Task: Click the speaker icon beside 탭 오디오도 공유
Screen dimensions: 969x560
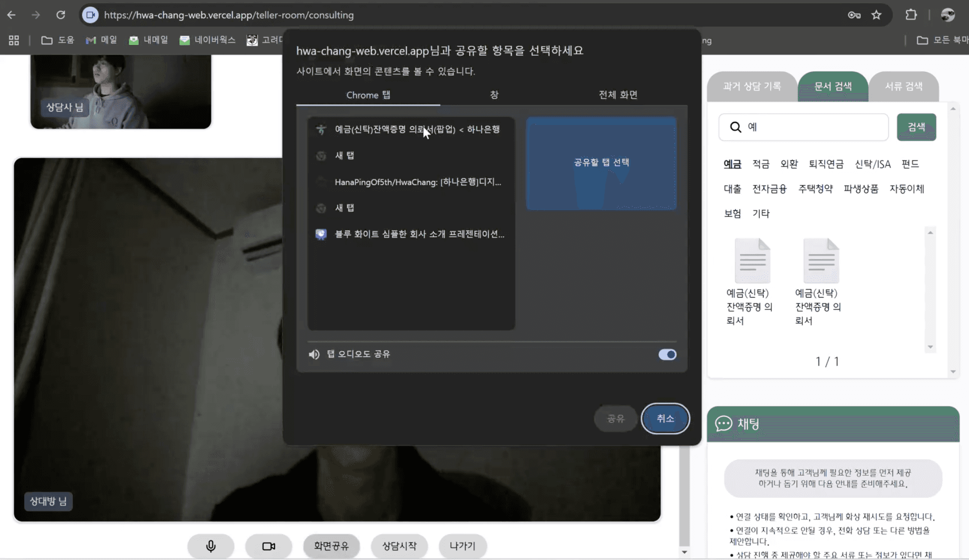Action: [x=314, y=354]
